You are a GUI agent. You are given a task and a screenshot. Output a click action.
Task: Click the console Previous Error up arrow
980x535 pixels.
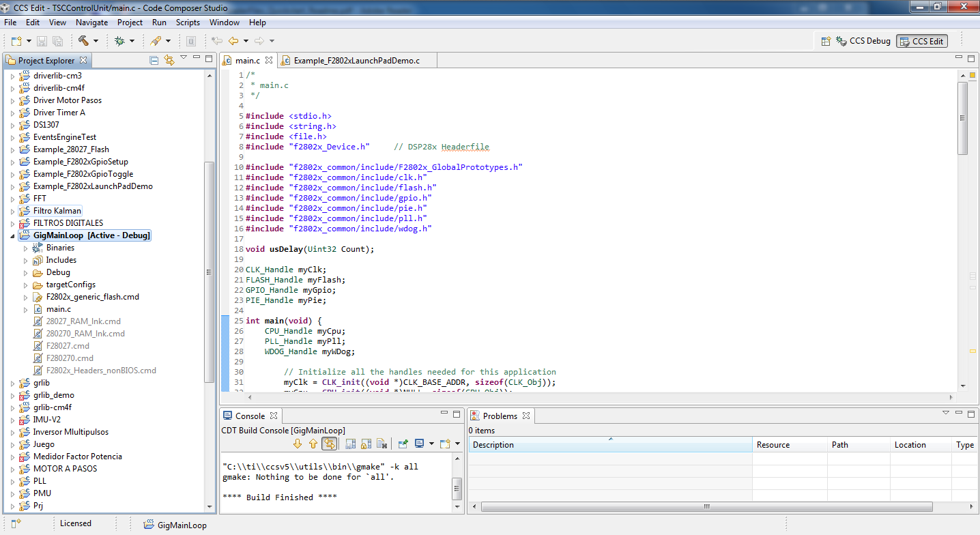pyautogui.click(x=313, y=444)
